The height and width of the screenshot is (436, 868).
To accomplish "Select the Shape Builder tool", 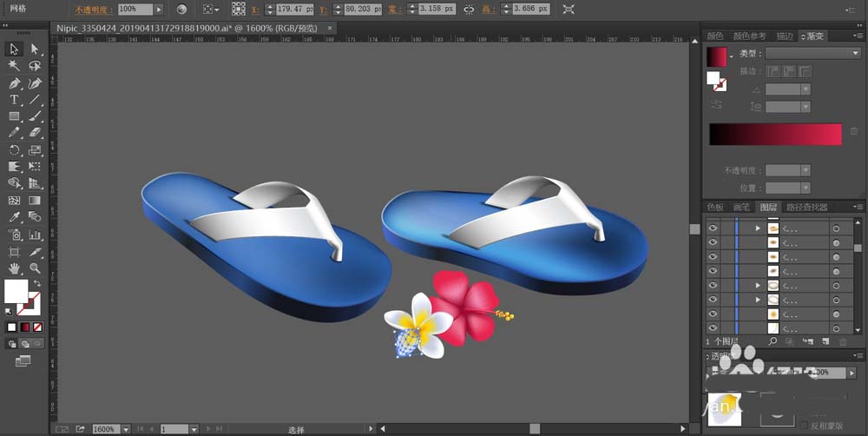I will tap(14, 183).
